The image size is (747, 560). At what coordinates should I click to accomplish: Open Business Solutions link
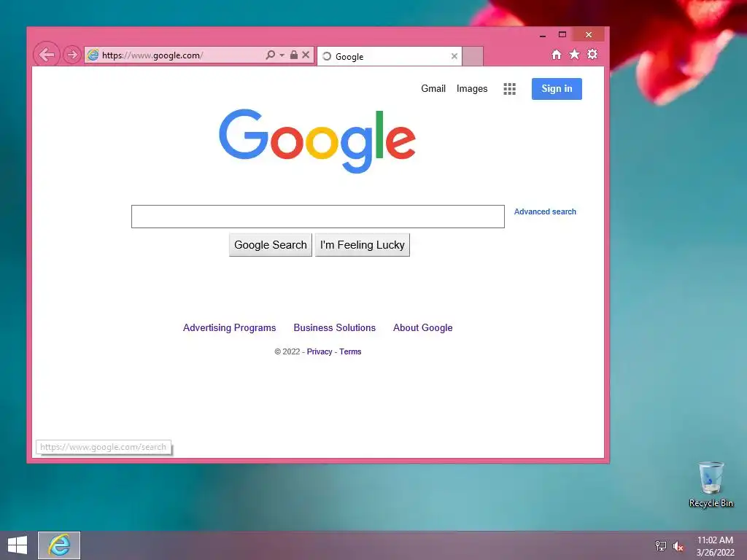coord(334,327)
